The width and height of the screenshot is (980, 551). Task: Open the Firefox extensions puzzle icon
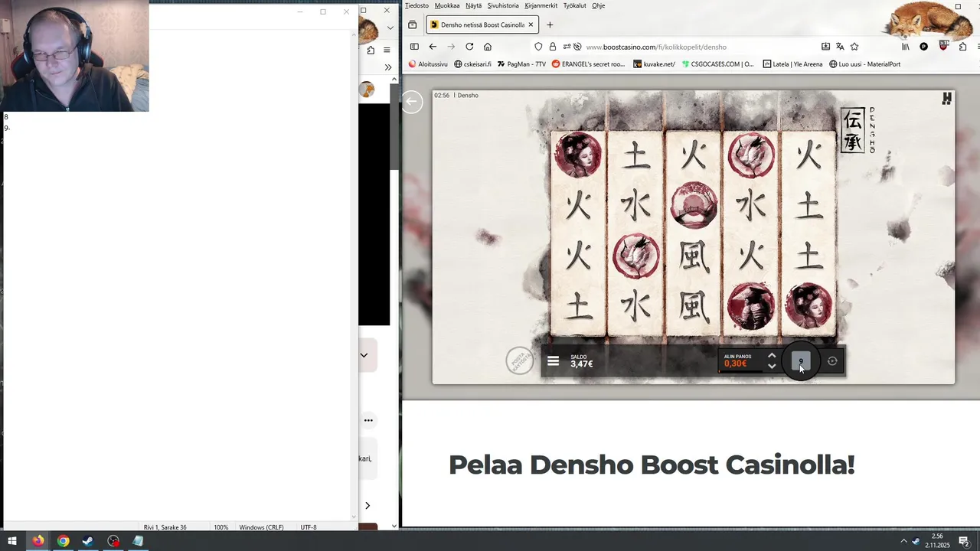(963, 47)
